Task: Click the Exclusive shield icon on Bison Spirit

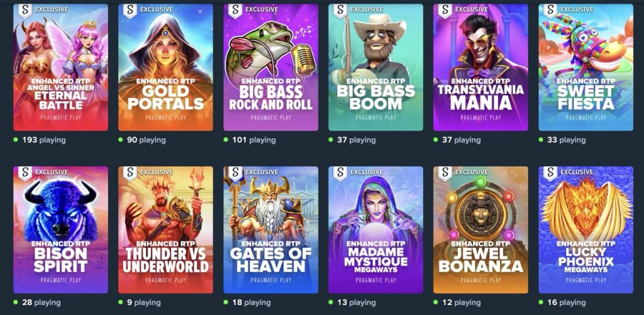Action: (25, 174)
